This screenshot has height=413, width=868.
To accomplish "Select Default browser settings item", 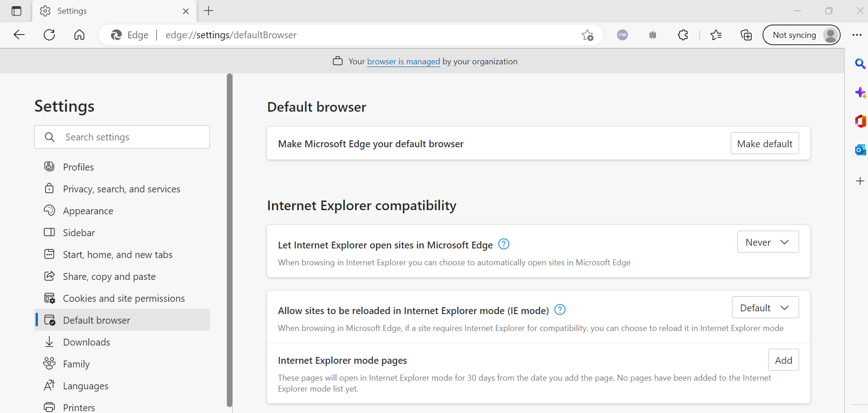I will coord(122,320).
